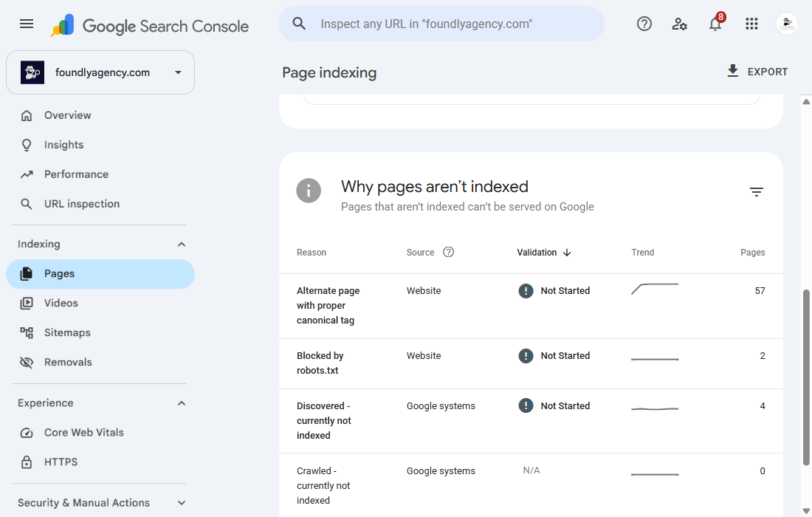Viewport: 812px width, 517px height.
Task: Click the Source column help icon
Action: [x=449, y=253]
